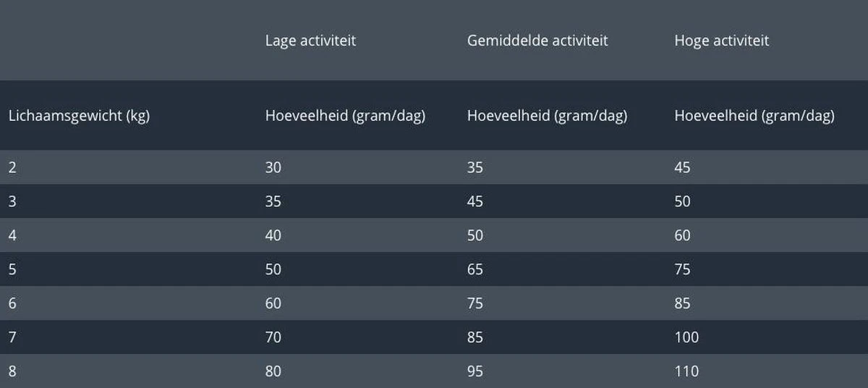Click the 'Hoge activiteit' column header

coord(721,41)
